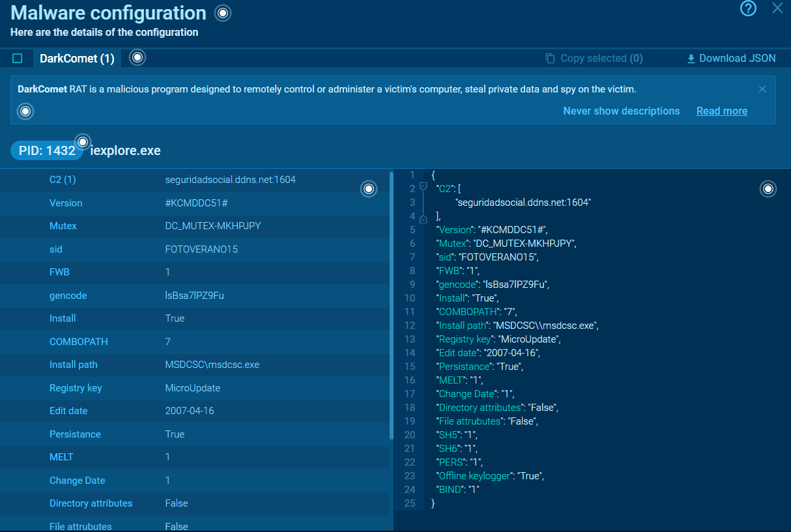Click the "Offline keylogger" line in JSON view
The height and width of the screenshot is (532, 791).
(x=490, y=476)
